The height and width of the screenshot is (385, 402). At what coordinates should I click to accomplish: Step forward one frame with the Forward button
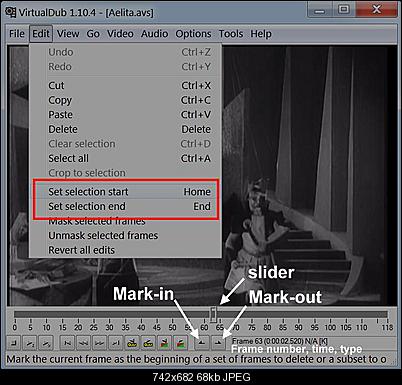point(99,343)
